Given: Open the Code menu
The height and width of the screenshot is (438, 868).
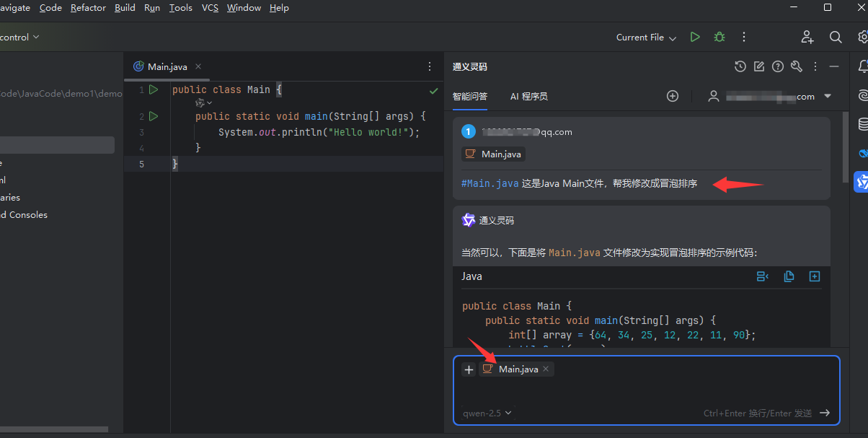Looking at the screenshot, I should [x=50, y=8].
